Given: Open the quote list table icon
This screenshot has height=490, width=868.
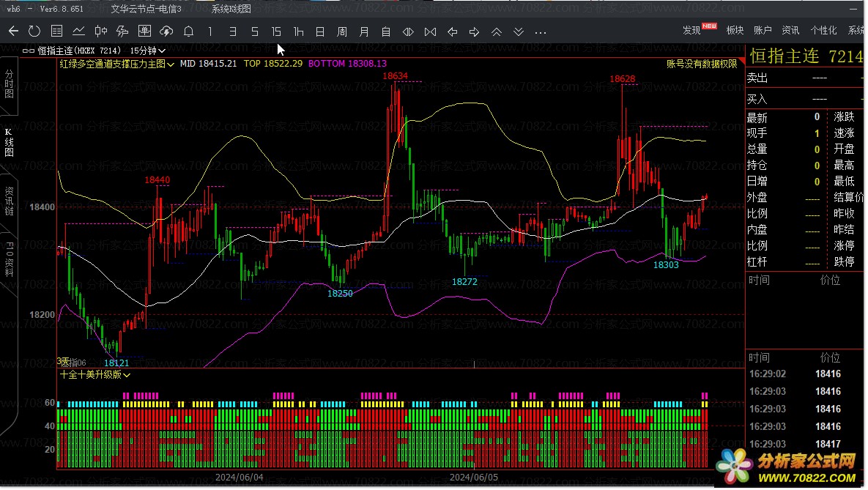Looking at the screenshot, I should (x=56, y=31).
